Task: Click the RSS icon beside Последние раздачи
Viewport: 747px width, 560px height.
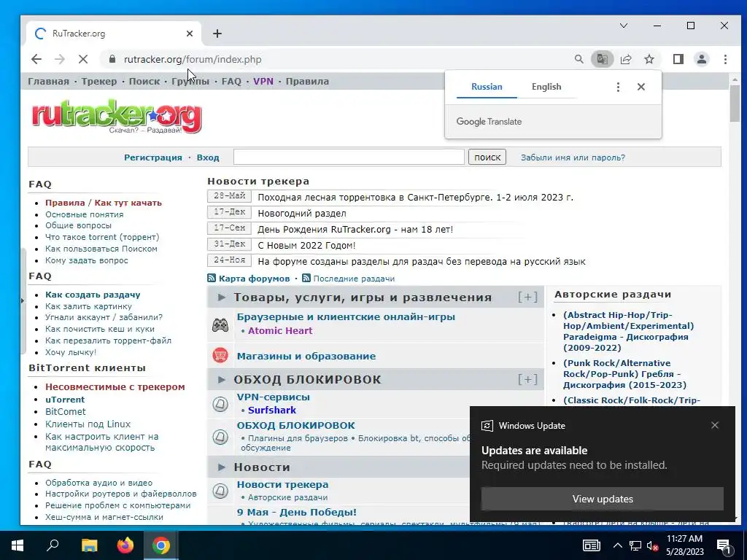Action: pyautogui.click(x=306, y=278)
